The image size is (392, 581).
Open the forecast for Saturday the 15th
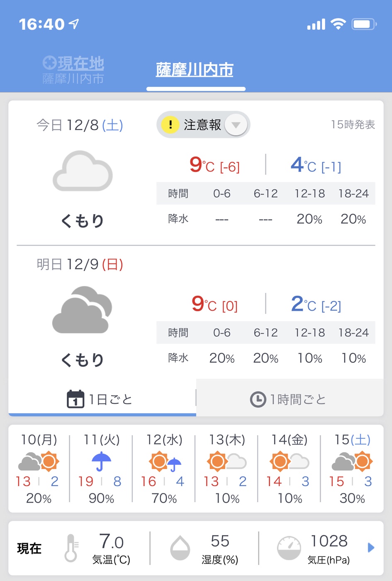352,469
